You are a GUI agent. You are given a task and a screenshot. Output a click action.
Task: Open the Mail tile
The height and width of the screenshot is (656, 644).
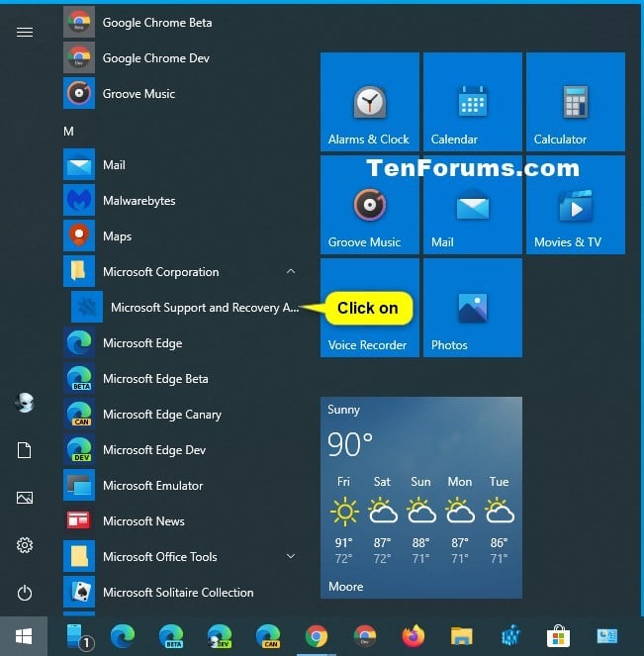473,205
